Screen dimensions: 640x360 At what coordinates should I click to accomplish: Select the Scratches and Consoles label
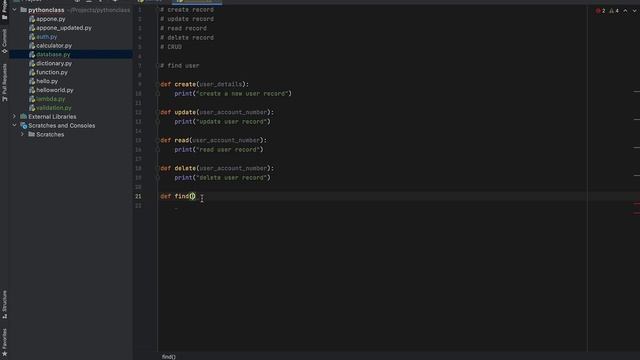point(62,126)
